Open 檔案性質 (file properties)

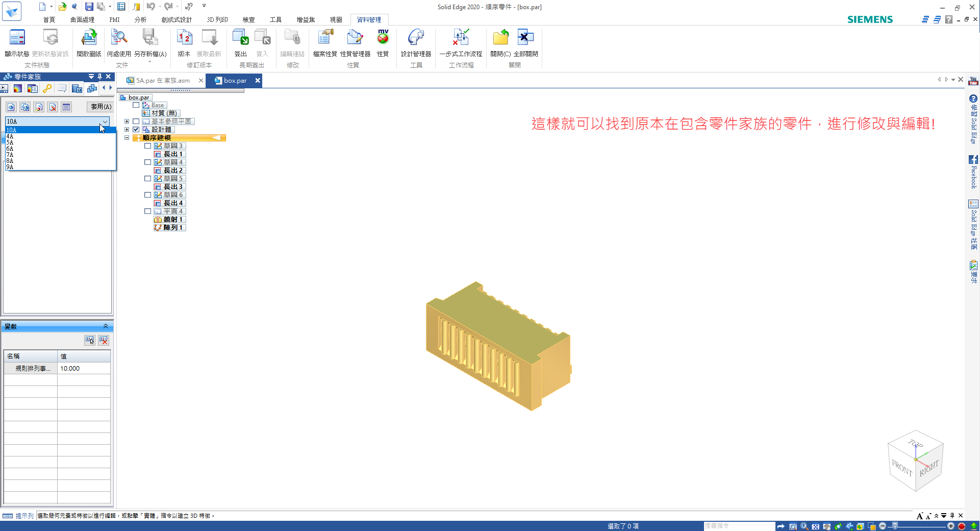click(325, 38)
